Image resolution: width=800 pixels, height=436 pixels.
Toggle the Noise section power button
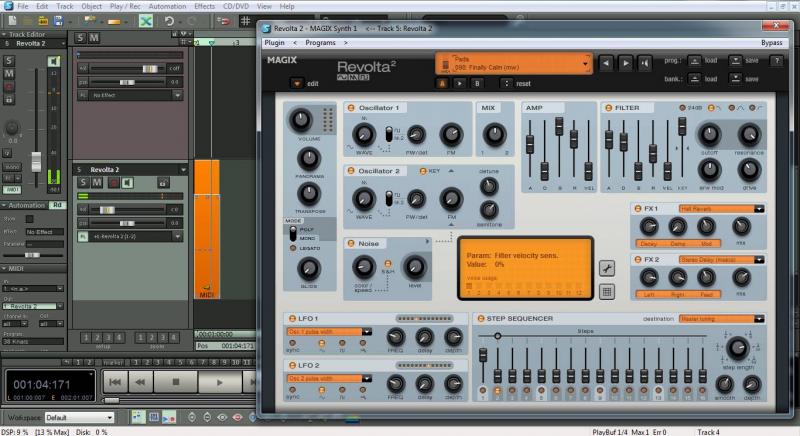point(351,243)
